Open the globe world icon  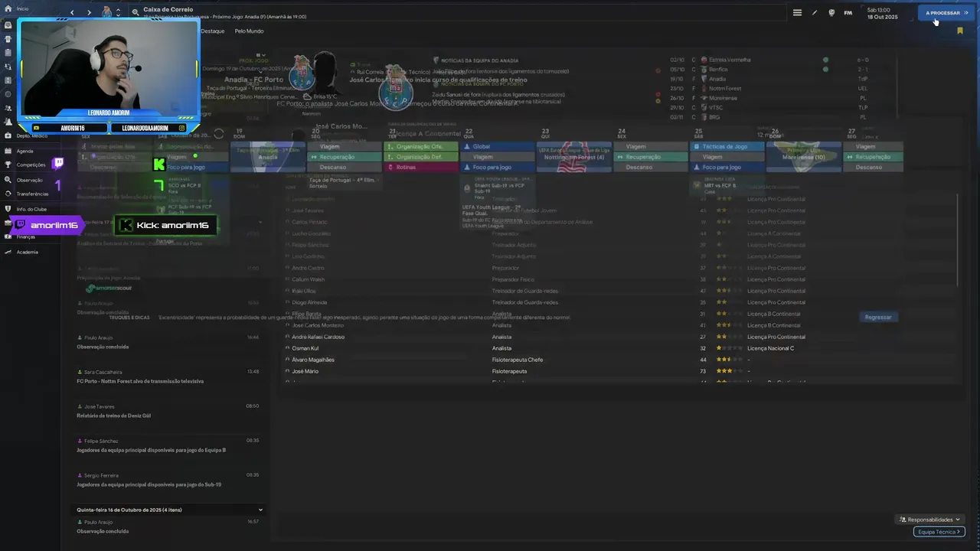831,12
